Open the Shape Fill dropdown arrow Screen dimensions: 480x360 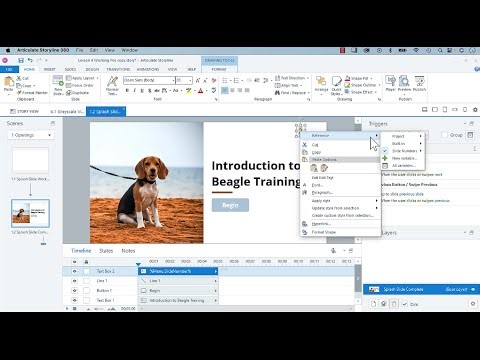point(372,78)
